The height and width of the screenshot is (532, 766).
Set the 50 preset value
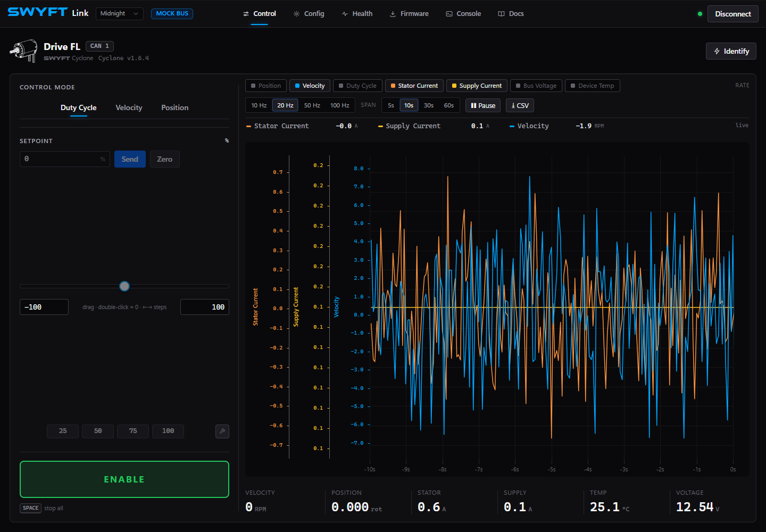pos(98,431)
